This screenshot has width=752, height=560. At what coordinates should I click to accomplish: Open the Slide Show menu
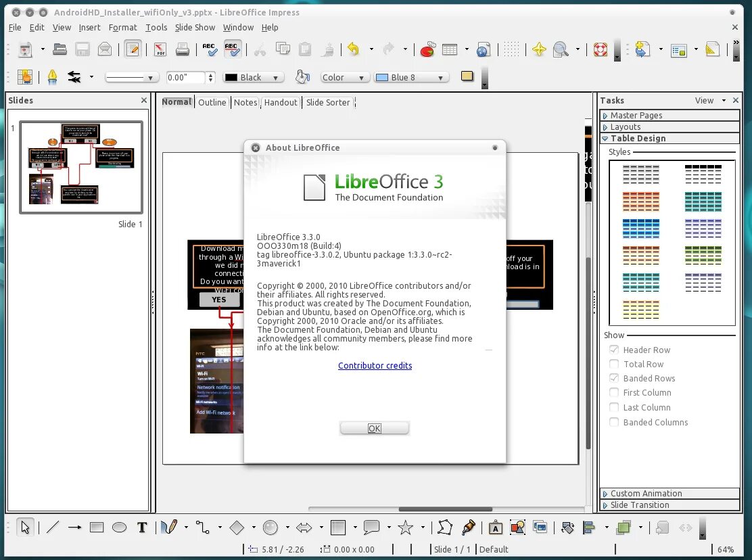pyautogui.click(x=195, y=27)
